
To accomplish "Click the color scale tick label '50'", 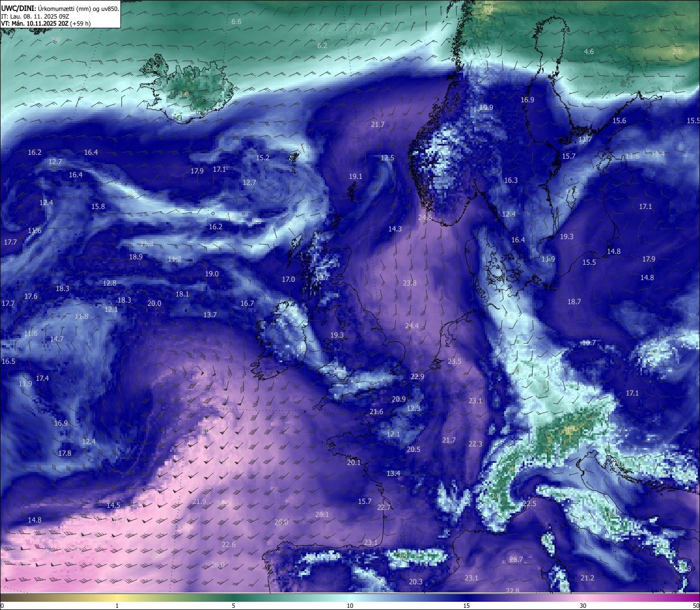I will point(696,606).
